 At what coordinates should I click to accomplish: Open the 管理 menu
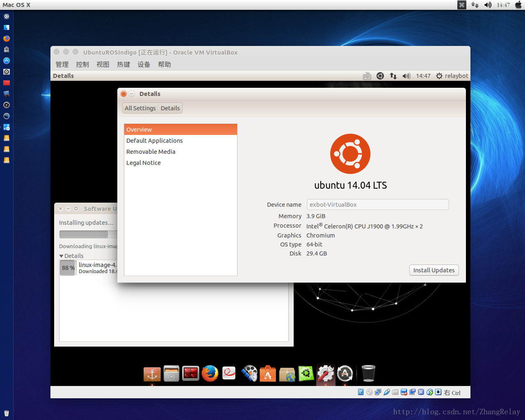[x=62, y=64]
